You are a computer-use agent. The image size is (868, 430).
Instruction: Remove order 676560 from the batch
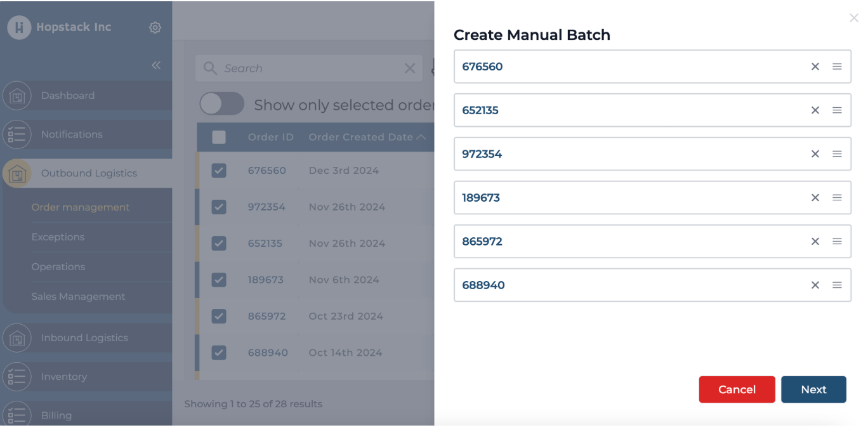coord(815,67)
